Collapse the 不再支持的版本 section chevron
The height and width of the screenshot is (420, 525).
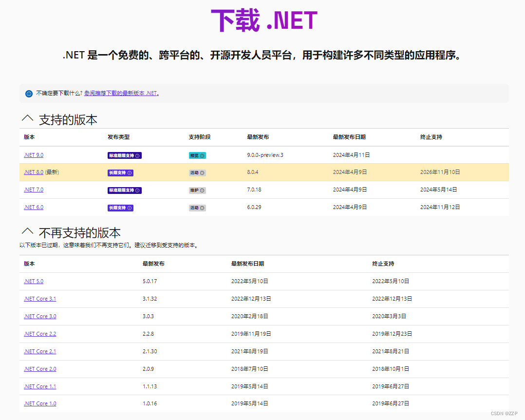(x=27, y=231)
